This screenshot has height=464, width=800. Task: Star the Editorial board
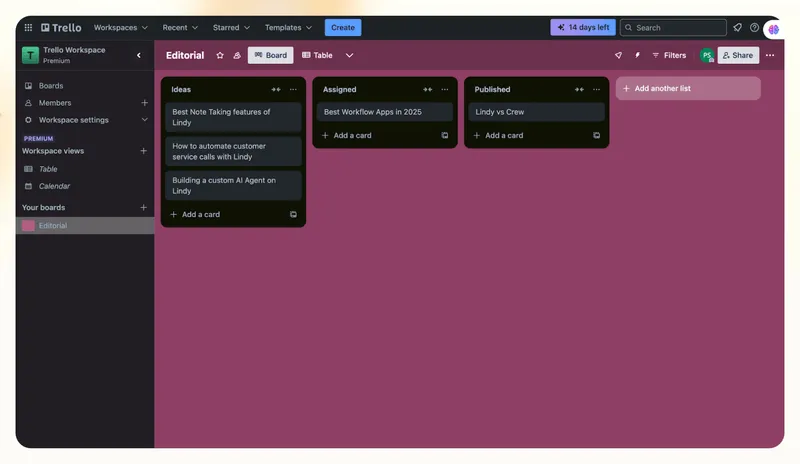pos(220,55)
